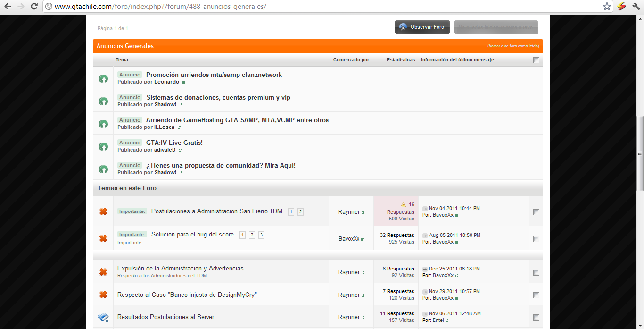Open iLLesca's profile link

(x=164, y=127)
